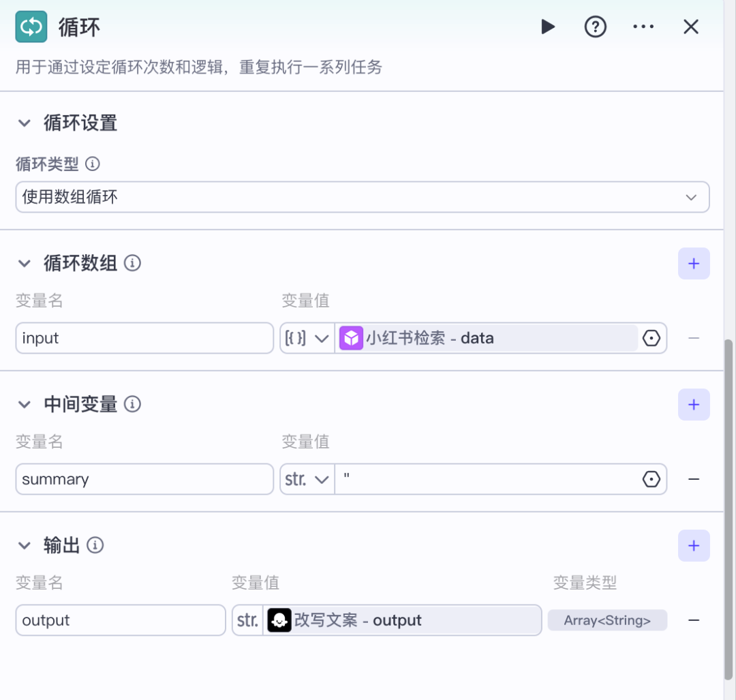Run the loop node with play icon
Image resolution: width=736 pixels, height=700 pixels.
pyautogui.click(x=548, y=27)
